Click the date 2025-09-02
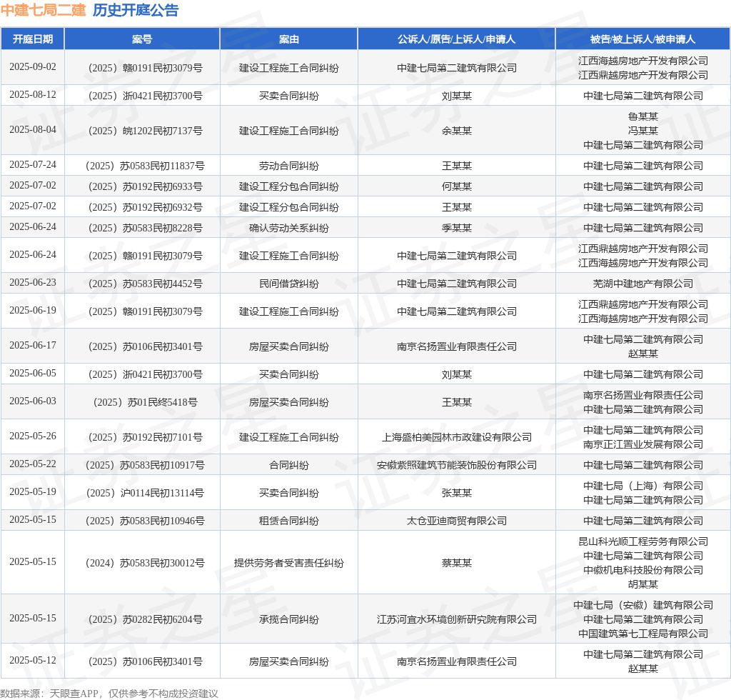Screen dimensions: 731x700 tap(33, 67)
